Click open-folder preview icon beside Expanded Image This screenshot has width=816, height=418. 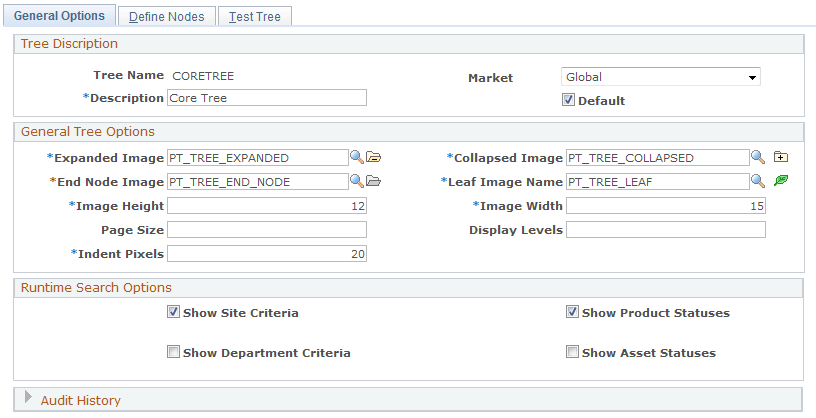[374, 157]
